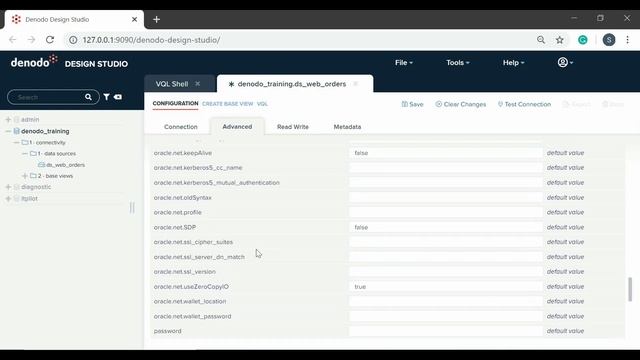Screen dimensions: 640x360
Task: Click the password value field
Action: [x=446, y=331]
